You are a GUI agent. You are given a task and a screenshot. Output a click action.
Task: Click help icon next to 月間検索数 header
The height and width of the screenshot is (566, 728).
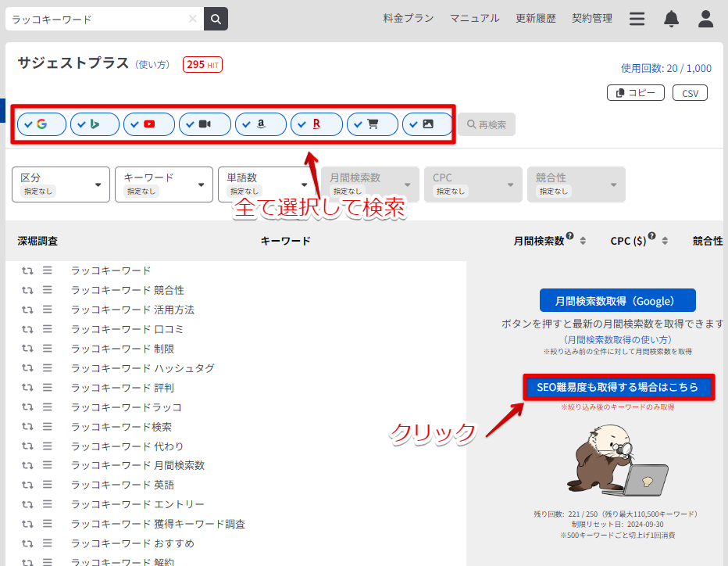[570, 237]
